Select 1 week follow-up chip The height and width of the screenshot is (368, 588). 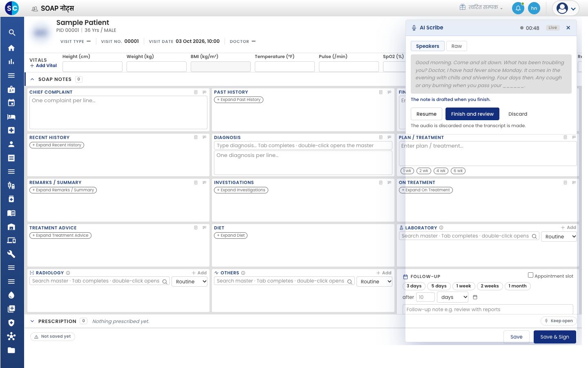(463, 286)
